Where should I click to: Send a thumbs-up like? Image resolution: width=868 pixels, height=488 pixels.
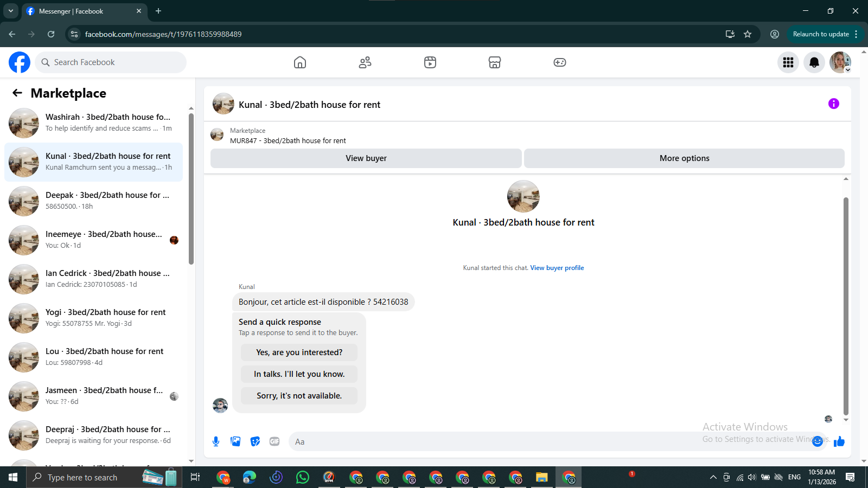pos(839,441)
